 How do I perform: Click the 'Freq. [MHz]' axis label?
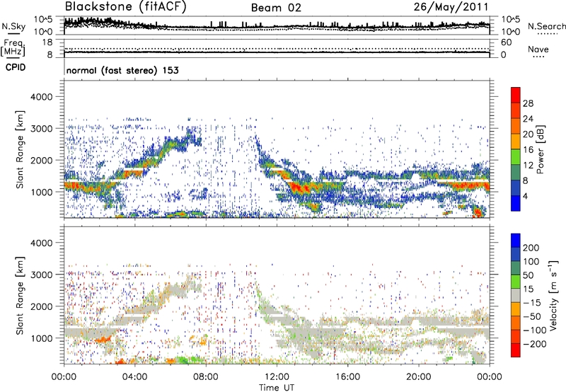click(13, 48)
